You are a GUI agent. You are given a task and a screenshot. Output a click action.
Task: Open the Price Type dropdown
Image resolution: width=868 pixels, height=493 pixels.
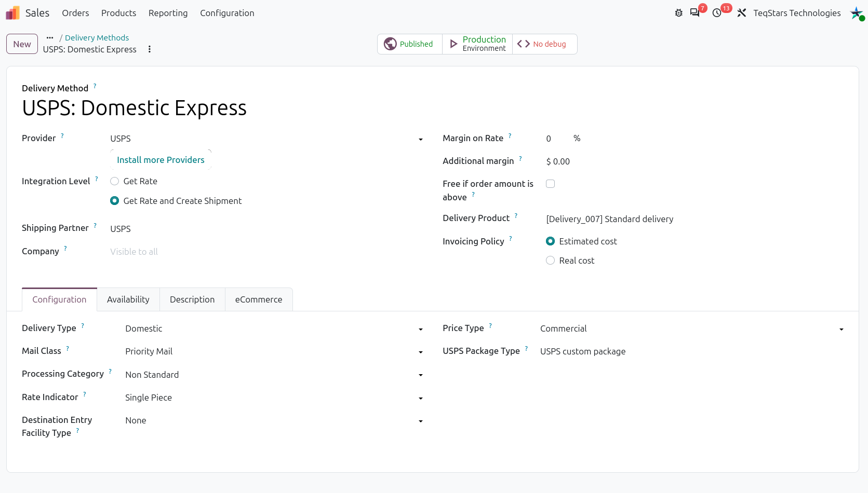point(692,328)
